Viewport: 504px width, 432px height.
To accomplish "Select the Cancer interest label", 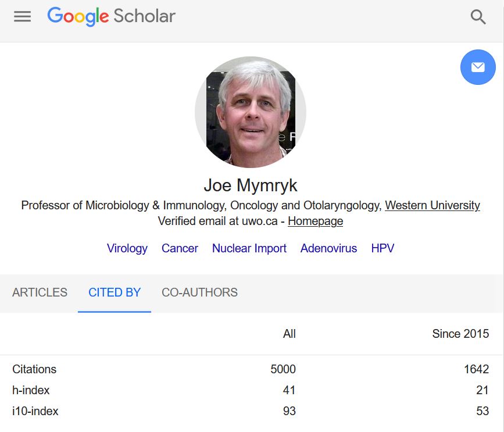I will point(180,248).
